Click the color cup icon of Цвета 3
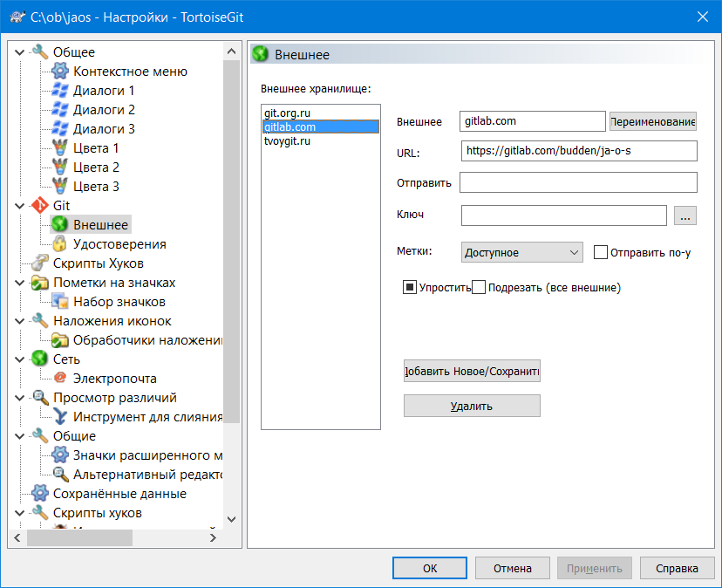This screenshot has width=722, height=588. coord(60,187)
